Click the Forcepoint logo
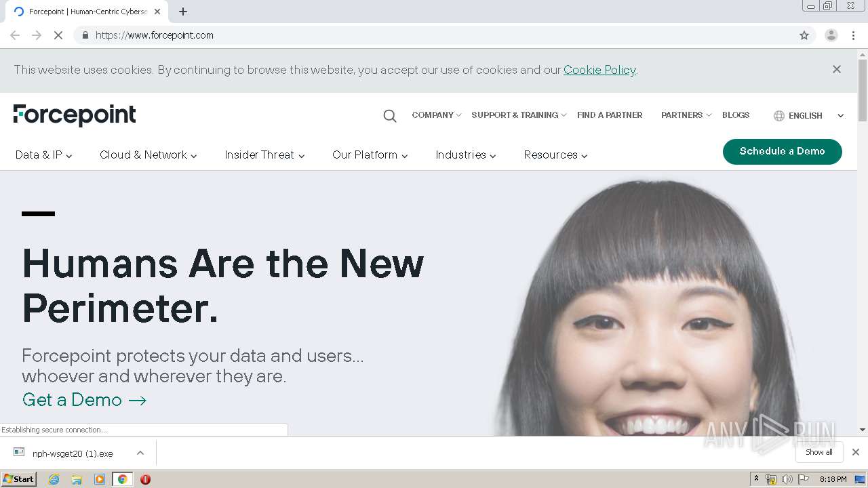 coord(75,115)
